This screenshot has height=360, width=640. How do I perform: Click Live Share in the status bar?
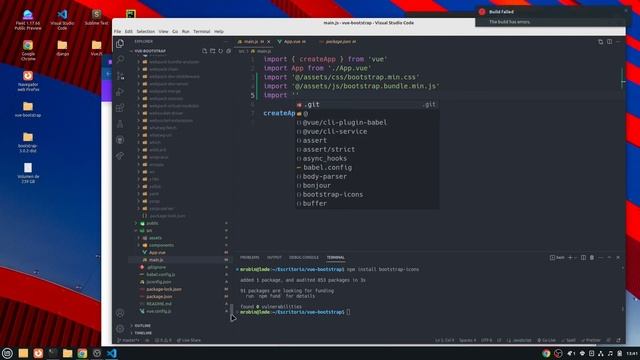point(189,340)
